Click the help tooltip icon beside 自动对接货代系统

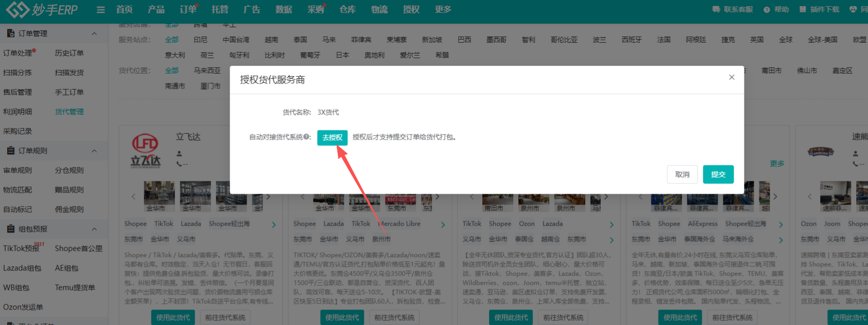307,137
